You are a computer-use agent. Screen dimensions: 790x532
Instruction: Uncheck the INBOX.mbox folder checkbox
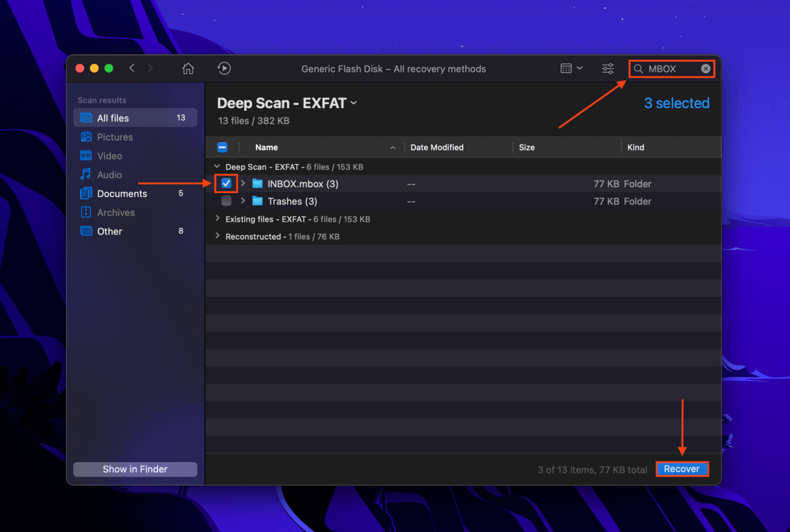[x=226, y=184]
